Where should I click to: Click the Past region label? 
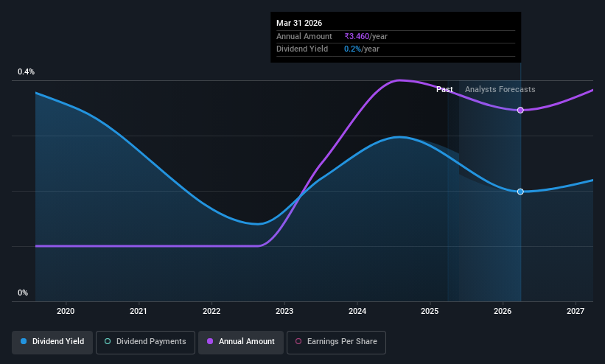444,90
